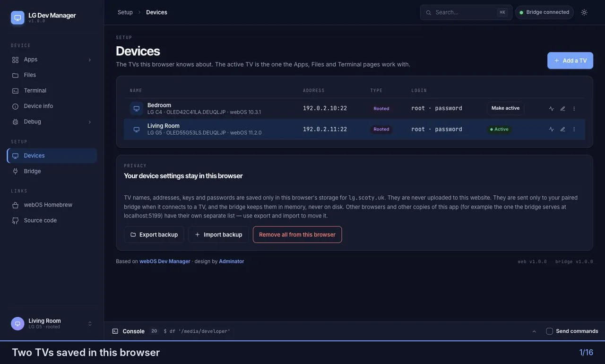Open the webOS Dev Manager footer link
The image size is (605, 364).
tap(165, 261)
